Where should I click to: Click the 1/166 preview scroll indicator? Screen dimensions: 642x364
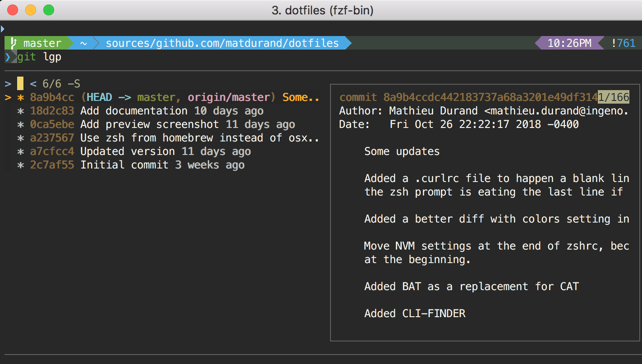[x=614, y=97]
